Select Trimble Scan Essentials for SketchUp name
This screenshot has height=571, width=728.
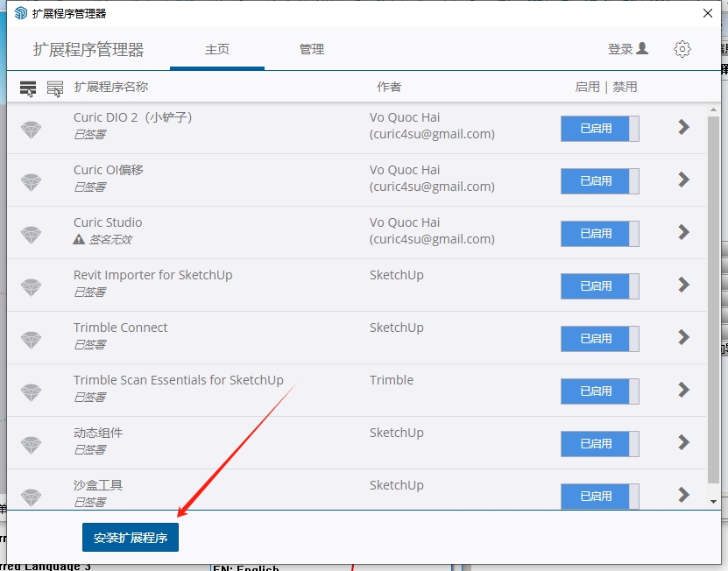point(179,380)
